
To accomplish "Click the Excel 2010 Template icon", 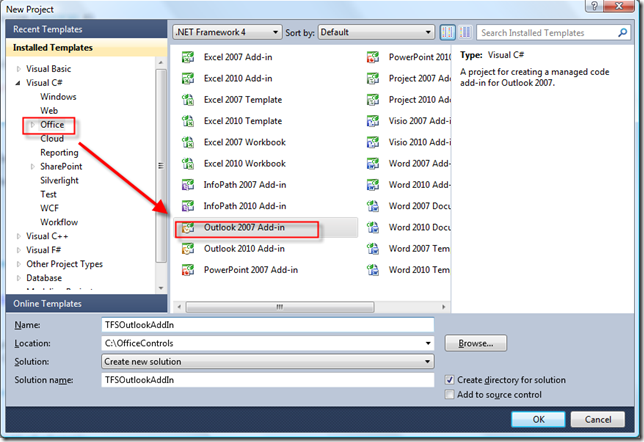I will click(188, 121).
